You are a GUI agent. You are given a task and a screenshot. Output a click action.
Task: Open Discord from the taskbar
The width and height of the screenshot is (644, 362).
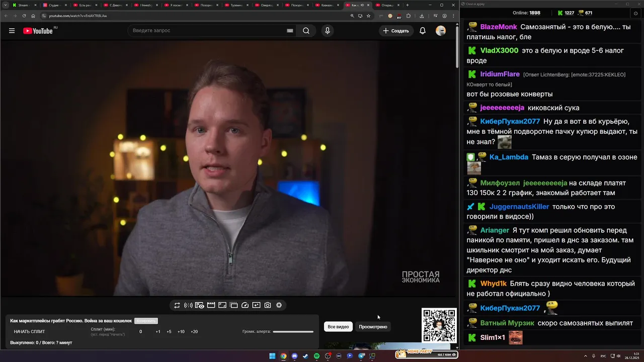[x=294, y=356]
